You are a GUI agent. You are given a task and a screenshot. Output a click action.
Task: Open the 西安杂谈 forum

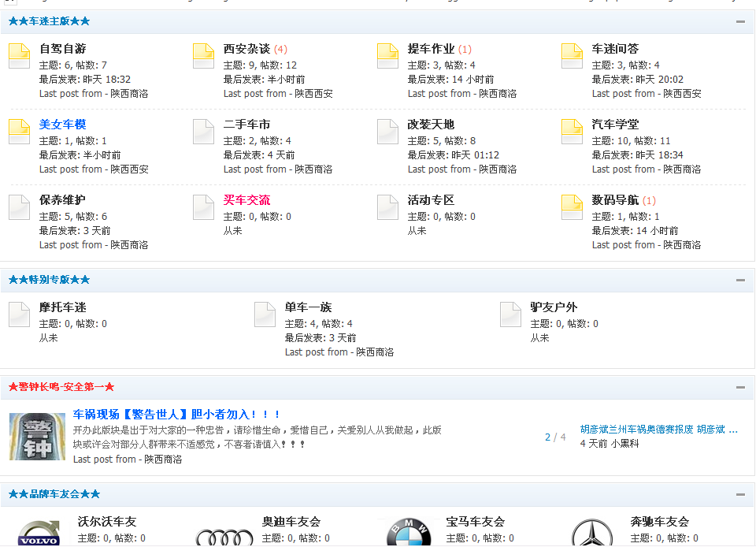246,49
